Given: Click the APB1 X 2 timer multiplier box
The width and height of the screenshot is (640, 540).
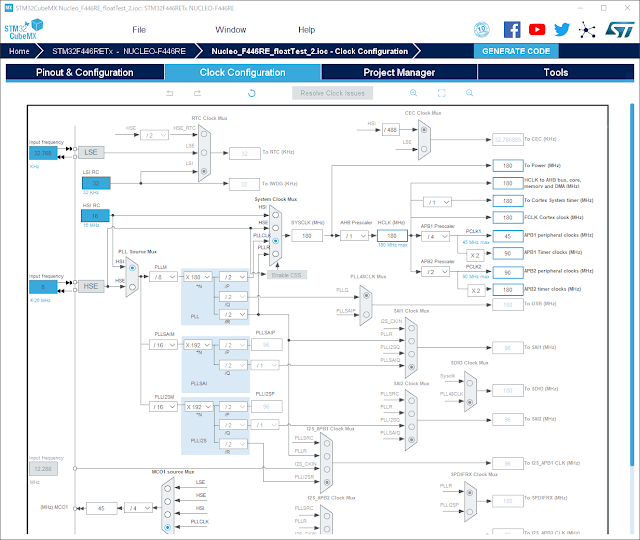Looking at the screenshot, I should pos(475,256).
